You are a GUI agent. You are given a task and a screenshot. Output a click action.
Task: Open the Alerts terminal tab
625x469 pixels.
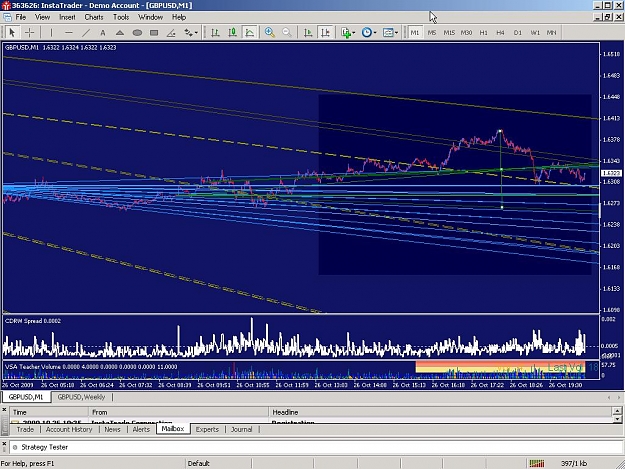[x=141, y=429]
